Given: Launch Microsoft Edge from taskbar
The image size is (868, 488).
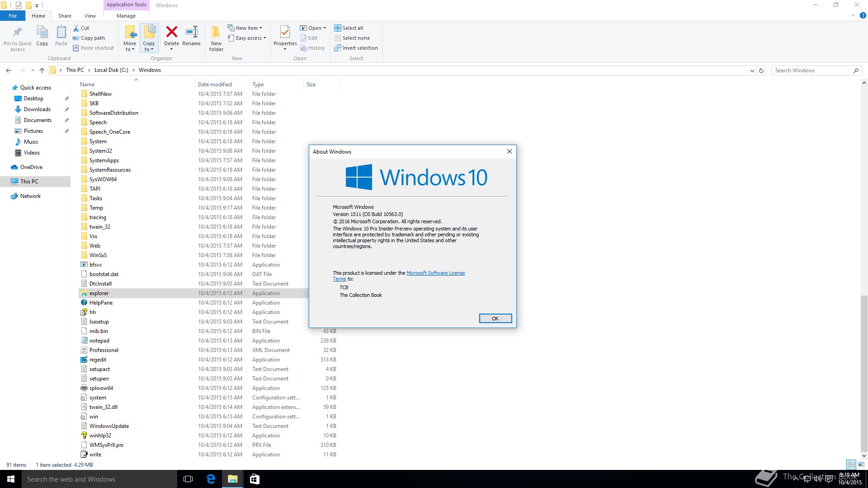Looking at the screenshot, I should pyautogui.click(x=211, y=479).
